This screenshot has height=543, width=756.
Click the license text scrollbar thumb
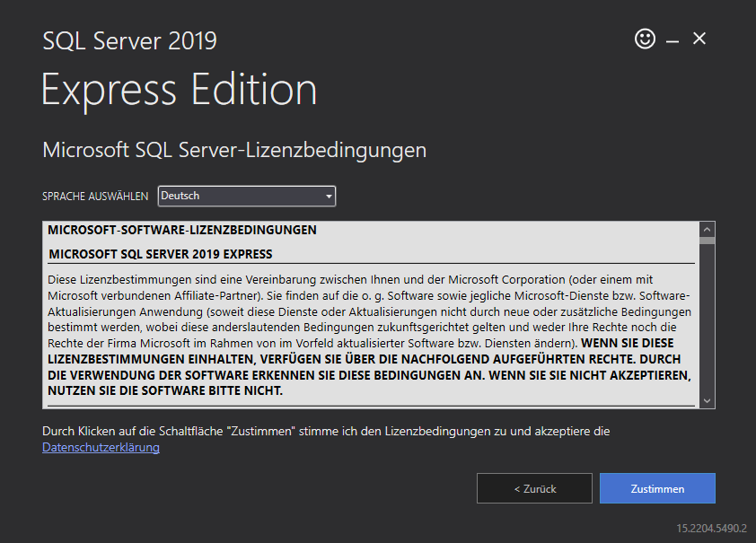(x=707, y=241)
